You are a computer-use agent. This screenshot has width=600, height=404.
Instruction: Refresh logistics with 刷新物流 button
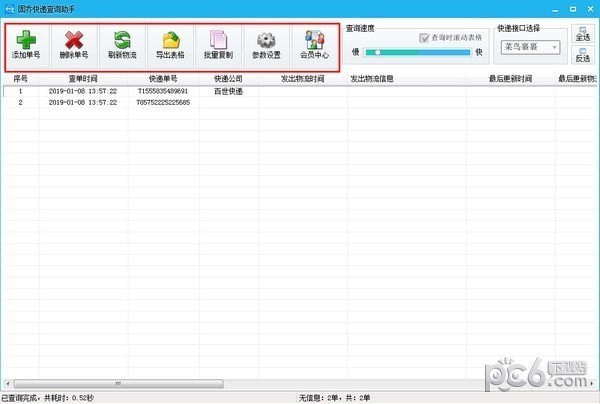point(122,46)
